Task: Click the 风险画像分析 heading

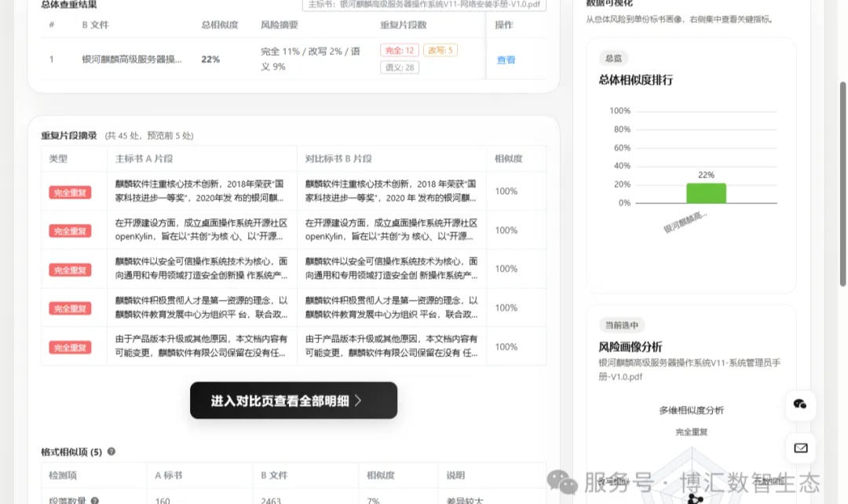Action: pyautogui.click(x=630, y=347)
